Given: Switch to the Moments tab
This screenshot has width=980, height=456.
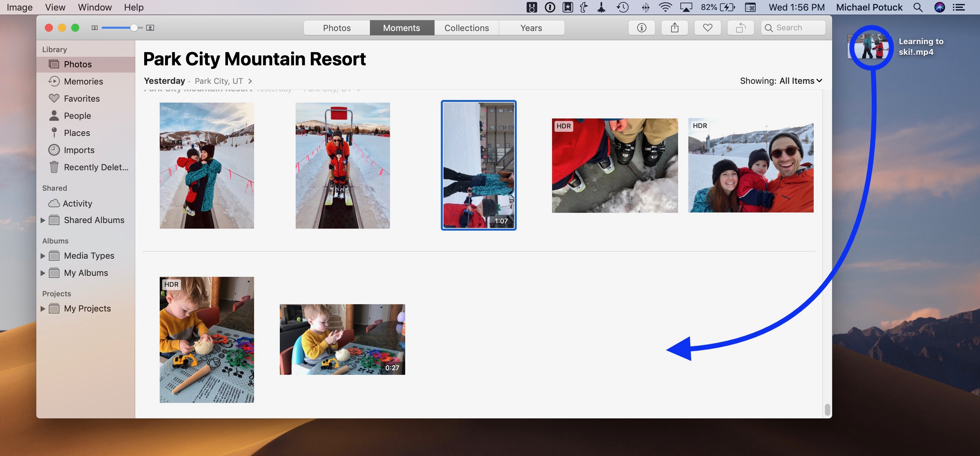Looking at the screenshot, I should 401,28.
